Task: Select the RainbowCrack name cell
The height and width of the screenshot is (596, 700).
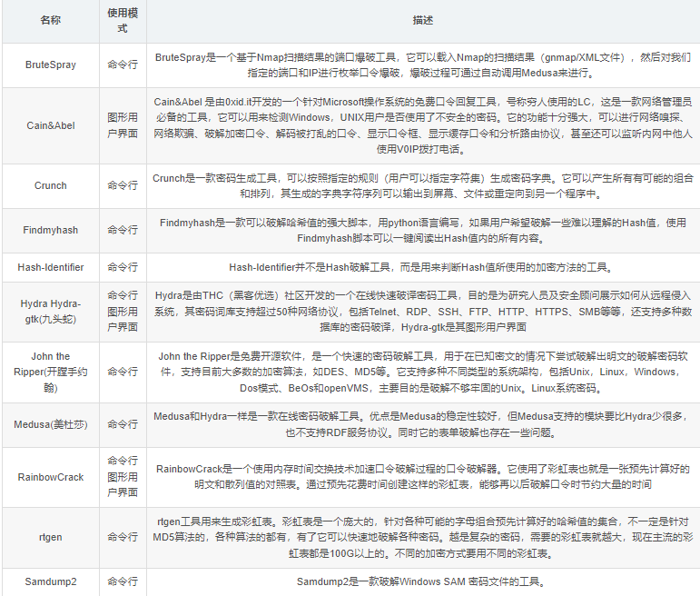Action: click(x=51, y=477)
